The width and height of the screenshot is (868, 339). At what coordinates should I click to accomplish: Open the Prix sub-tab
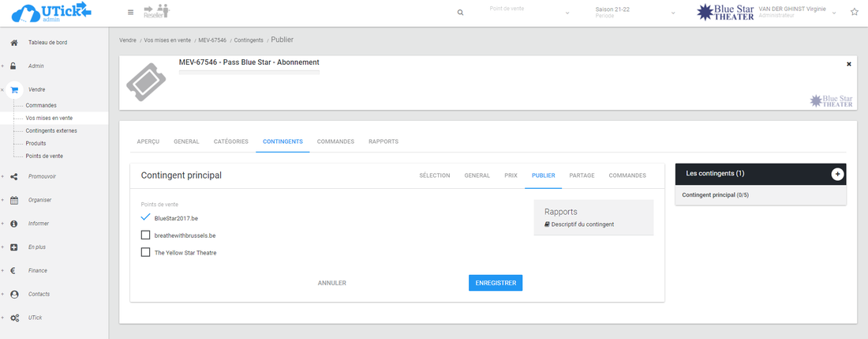[x=511, y=175]
